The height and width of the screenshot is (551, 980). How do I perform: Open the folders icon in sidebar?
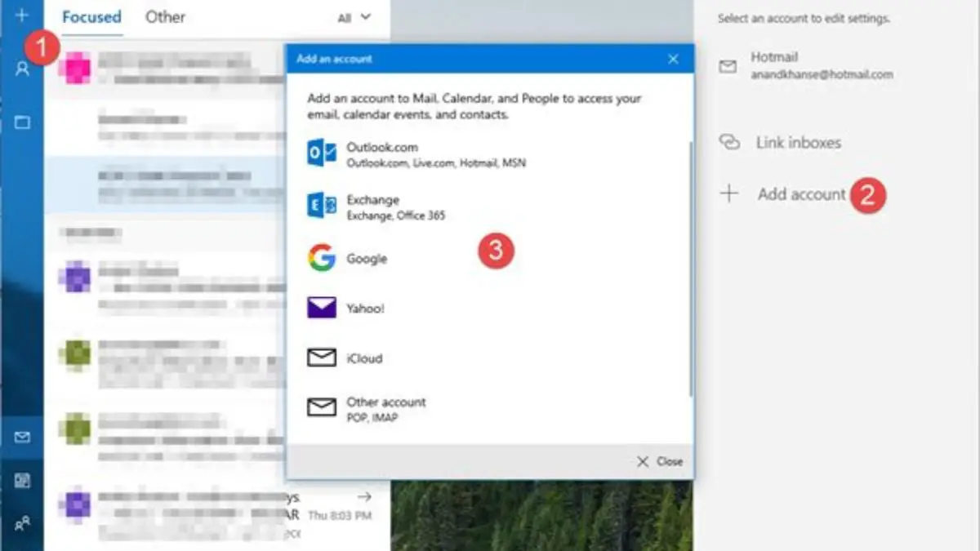tap(22, 122)
